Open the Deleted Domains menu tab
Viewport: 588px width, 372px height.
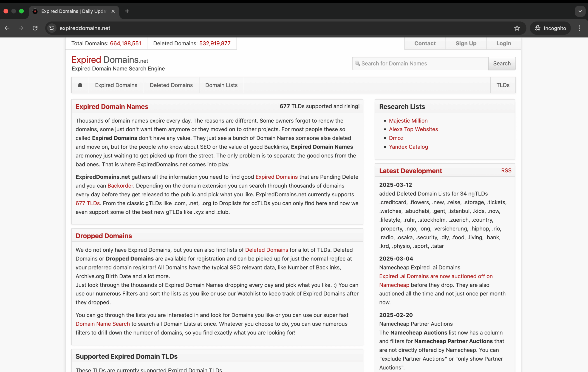tap(171, 85)
